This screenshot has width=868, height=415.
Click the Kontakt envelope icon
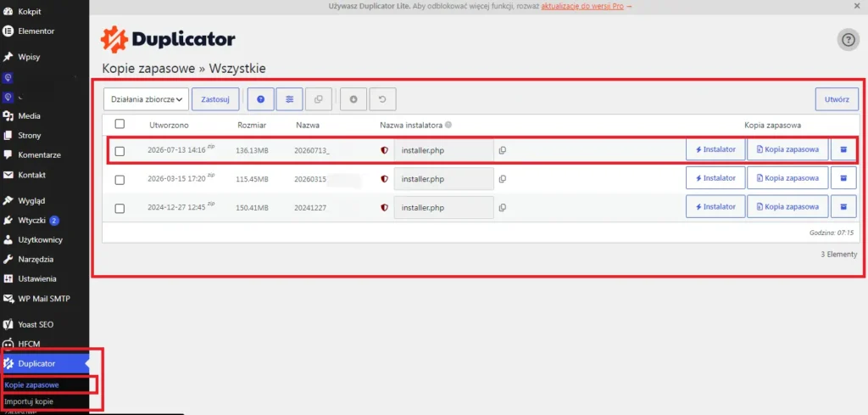click(8, 175)
